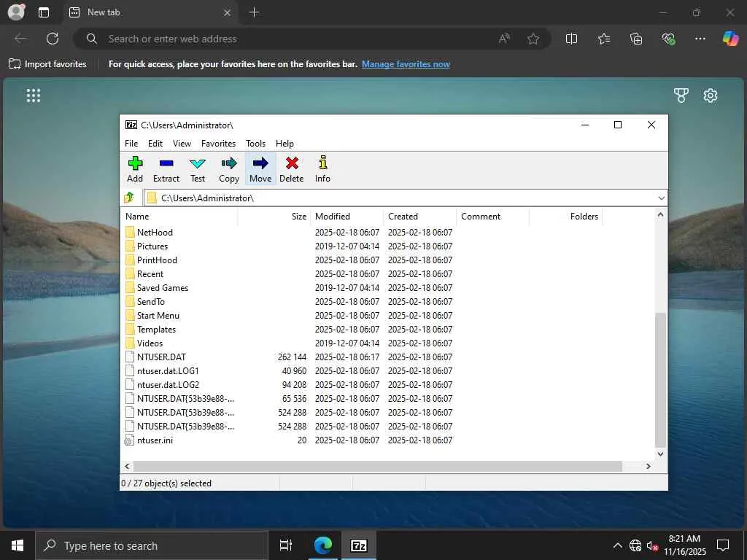Go up one folder level icon
The image size is (747, 560).
pyautogui.click(x=130, y=198)
